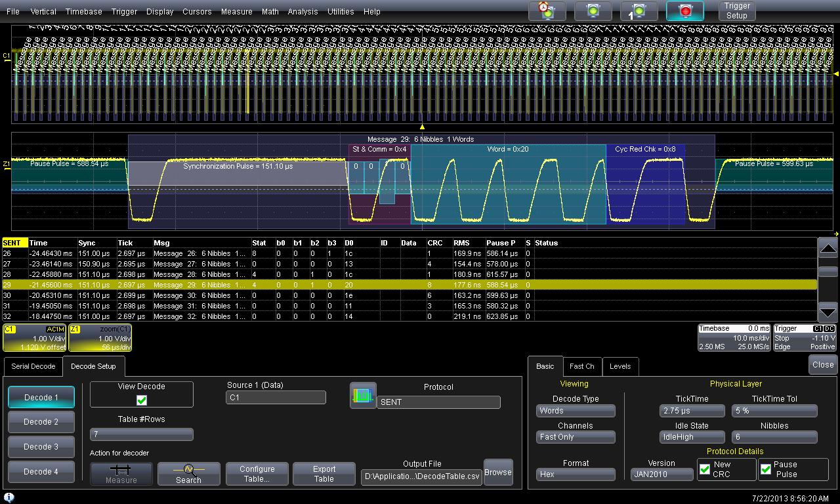Expand the Format dropdown set to Hex
Image resolution: width=840 pixels, height=504 pixels.
tap(576, 474)
